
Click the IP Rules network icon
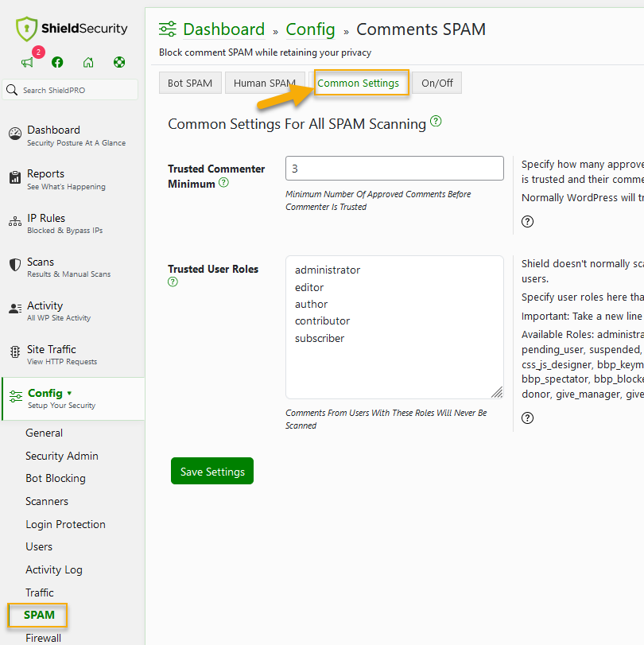tap(15, 221)
